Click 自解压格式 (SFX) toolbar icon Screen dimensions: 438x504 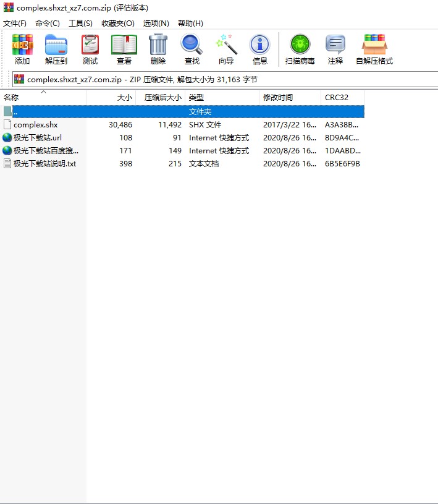point(374,49)
